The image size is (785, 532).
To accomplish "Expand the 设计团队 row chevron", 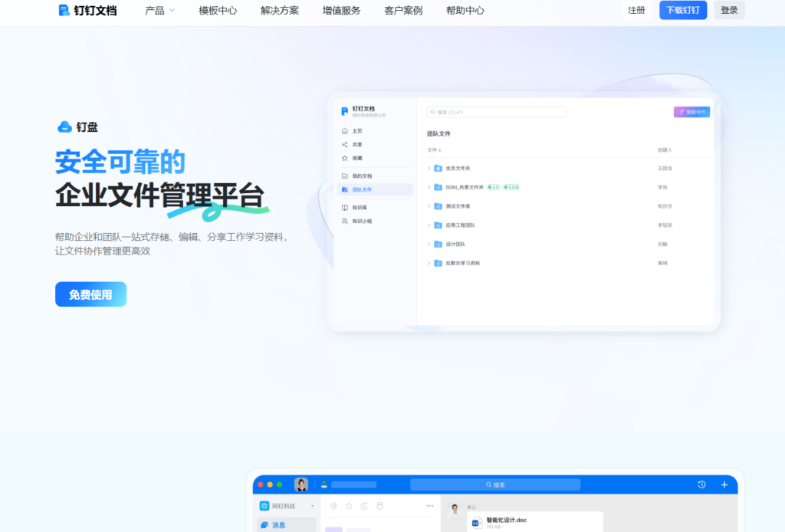I will 429,245.
